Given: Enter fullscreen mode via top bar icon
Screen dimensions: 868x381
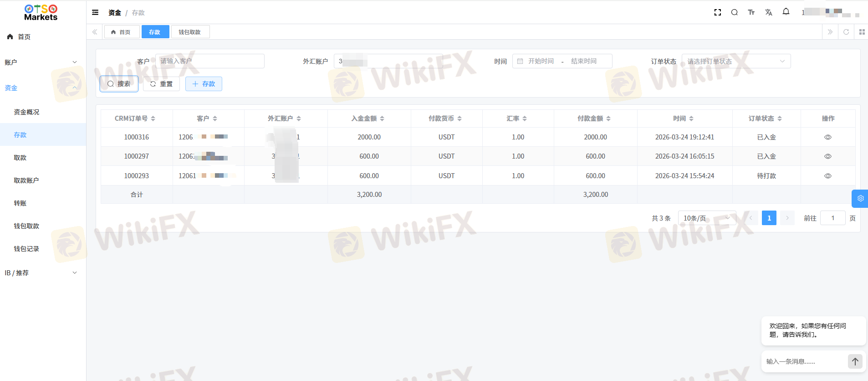Looking at the screenshot, I should click(x=718, y=12).
